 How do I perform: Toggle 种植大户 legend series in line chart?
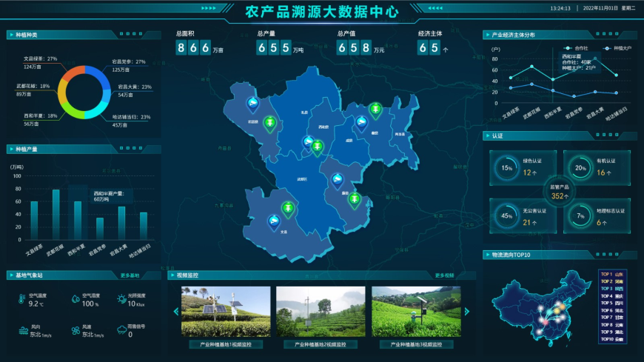(618, 48)
